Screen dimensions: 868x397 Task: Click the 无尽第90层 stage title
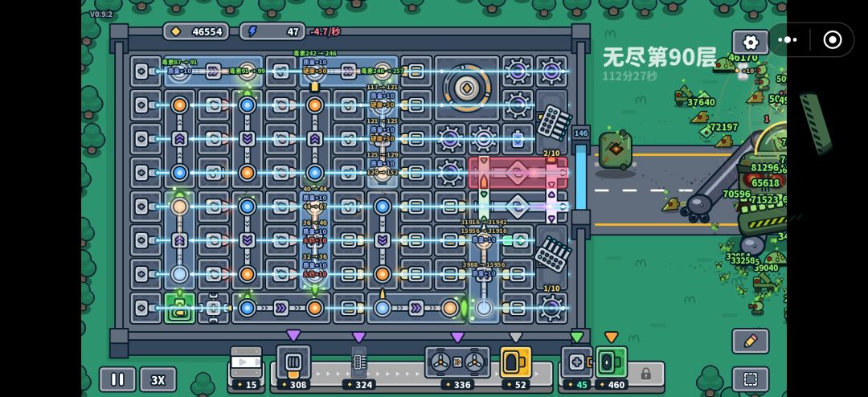(x=659, y=57)
